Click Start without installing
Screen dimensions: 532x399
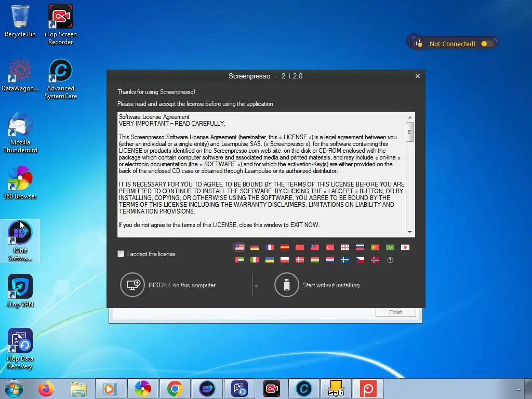tap(317, 285)
